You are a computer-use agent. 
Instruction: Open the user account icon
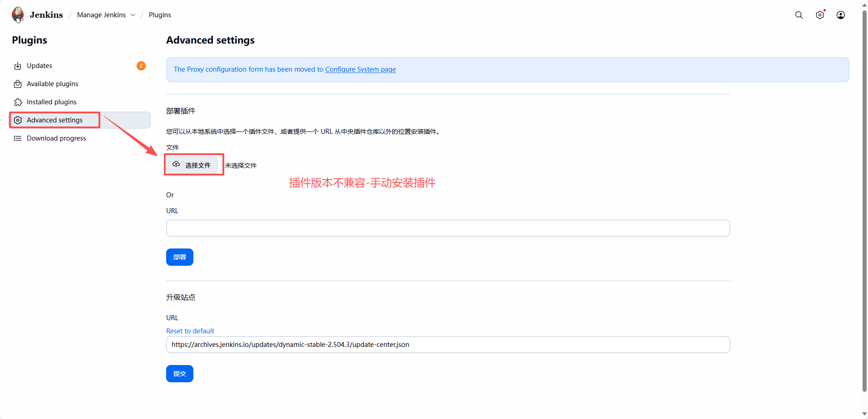click(x=841, y=15)
